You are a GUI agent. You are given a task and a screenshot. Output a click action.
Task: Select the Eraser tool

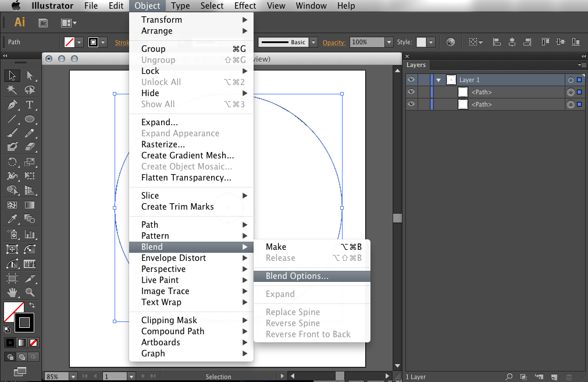click(30, 147)
